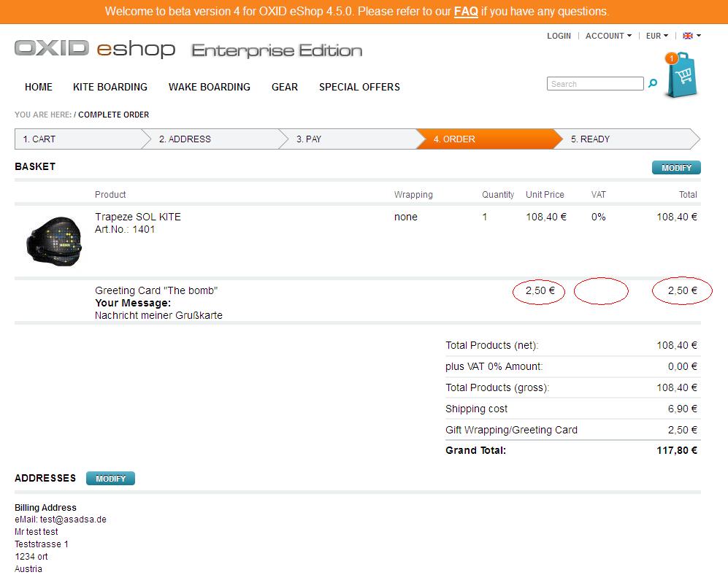Open the Gear menu item
Viewport: 728px width, 583px height.
pos(285,87)
